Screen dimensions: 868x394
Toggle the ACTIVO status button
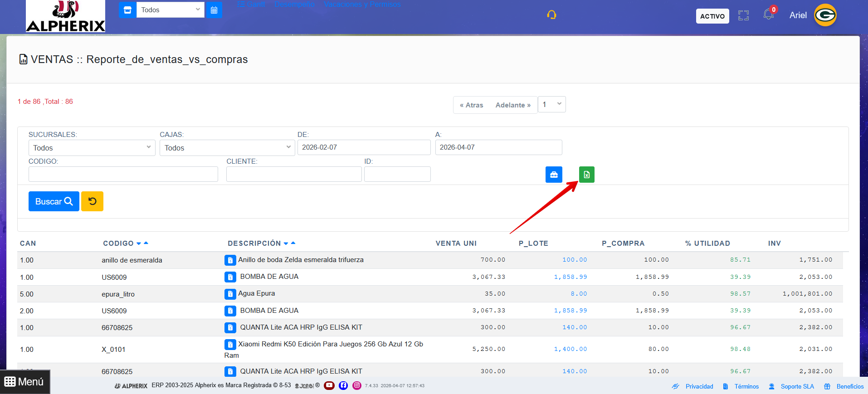(x=712, y=16)
